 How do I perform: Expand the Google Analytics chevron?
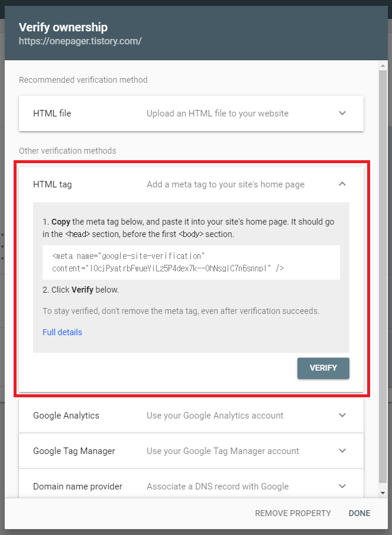tap(342, 415)
